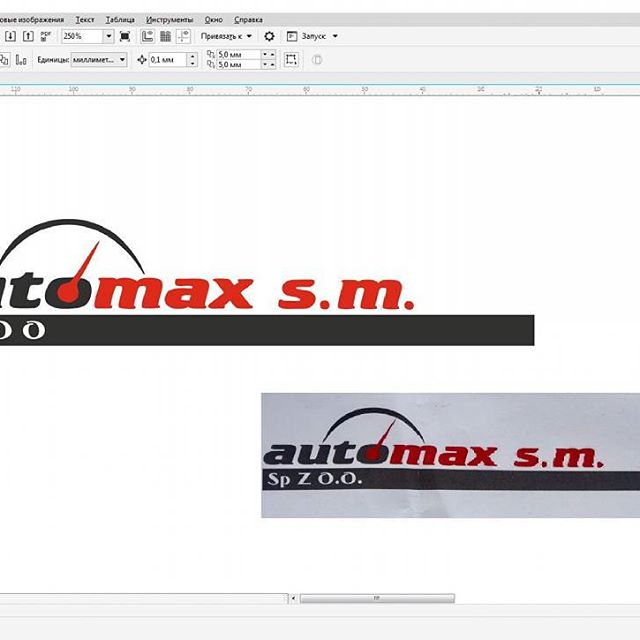The height and width of the screenshot is (640, 640).
Task: Click the upper duplicate distance 5,0 мм field
Action: [239, 55]
